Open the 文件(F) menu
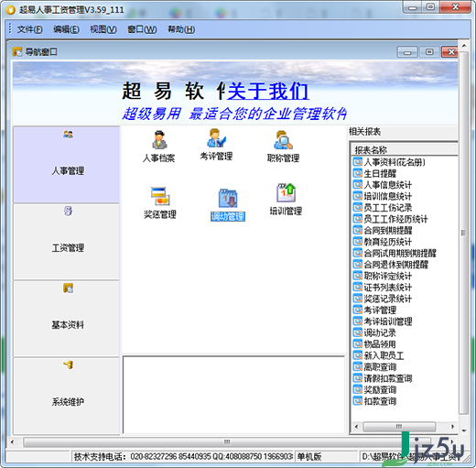 point(29,29)
